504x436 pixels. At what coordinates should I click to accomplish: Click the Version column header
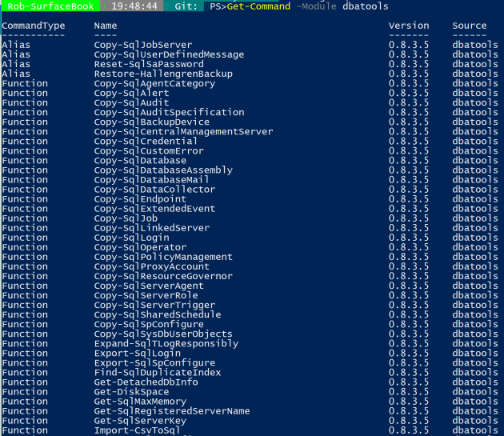tap(409, 26)
